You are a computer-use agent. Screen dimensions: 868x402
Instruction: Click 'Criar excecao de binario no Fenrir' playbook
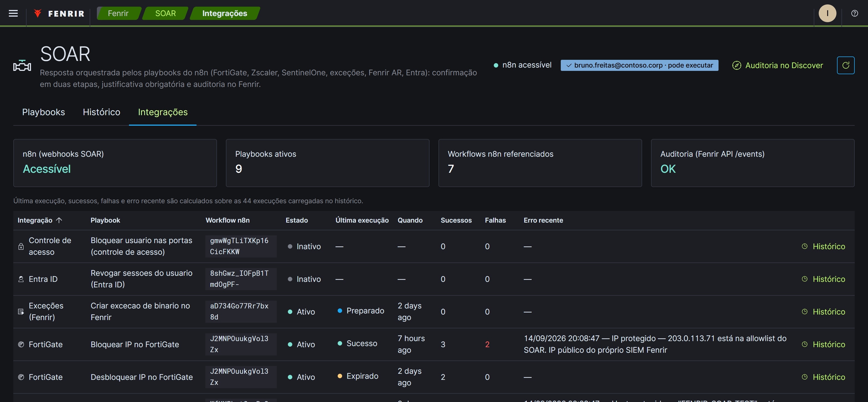[140, 312]
